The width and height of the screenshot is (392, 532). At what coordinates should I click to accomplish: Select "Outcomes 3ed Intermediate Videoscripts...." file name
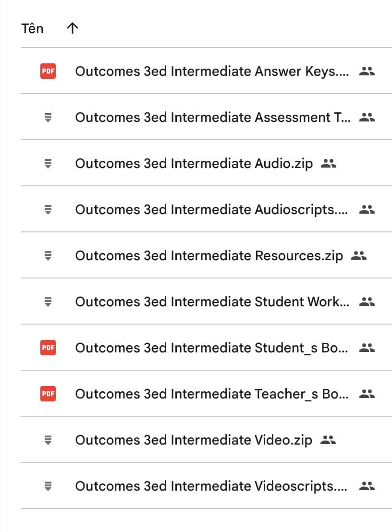[211, 486]
